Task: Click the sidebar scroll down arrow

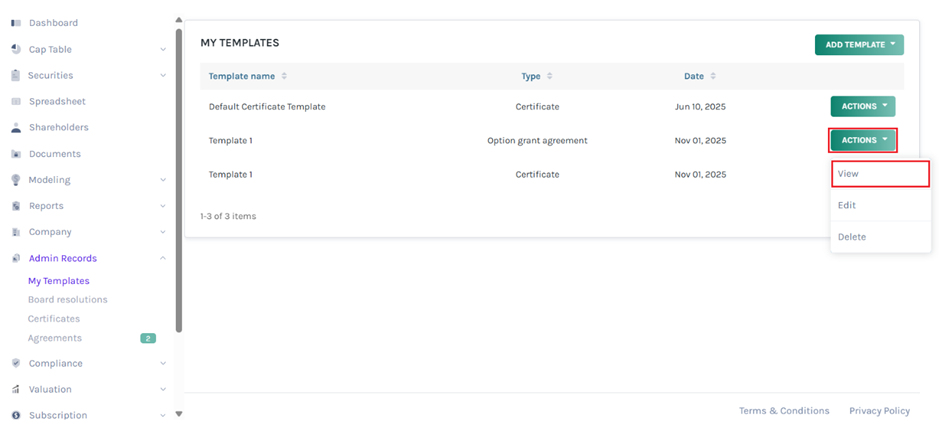Action: click(x=179, y=413)
